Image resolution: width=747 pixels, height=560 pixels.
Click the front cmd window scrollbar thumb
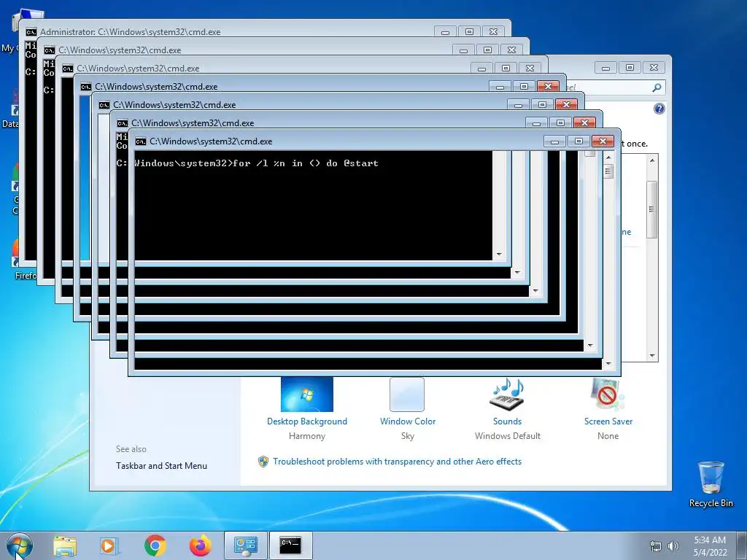pyautogui.click(x=608, y=171)
